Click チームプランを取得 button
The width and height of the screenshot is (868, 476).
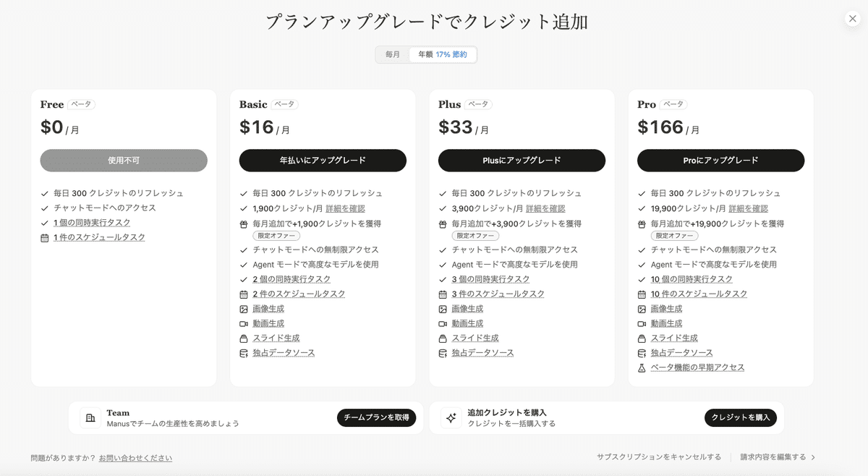(376, 417)
